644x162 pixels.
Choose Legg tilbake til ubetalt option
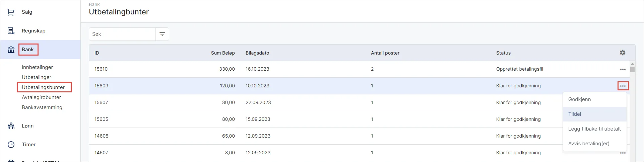[594, 129]
